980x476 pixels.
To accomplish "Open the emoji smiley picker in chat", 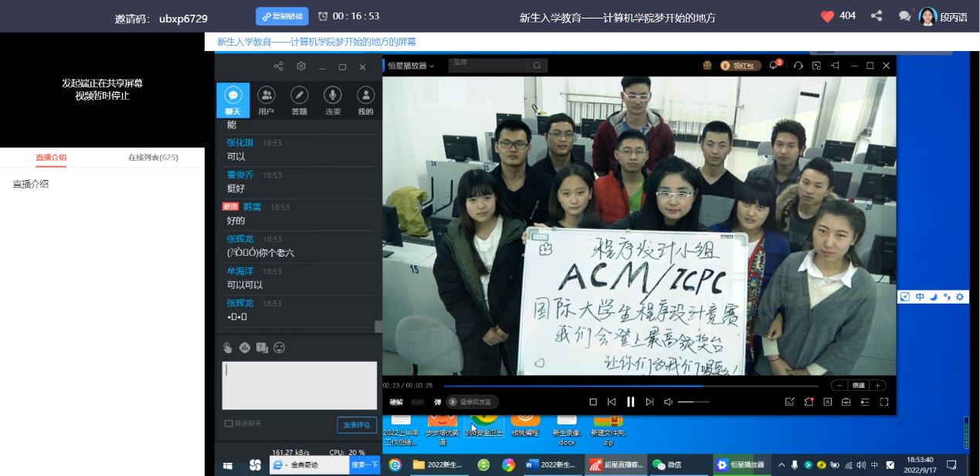I will [x=279, y=348].
